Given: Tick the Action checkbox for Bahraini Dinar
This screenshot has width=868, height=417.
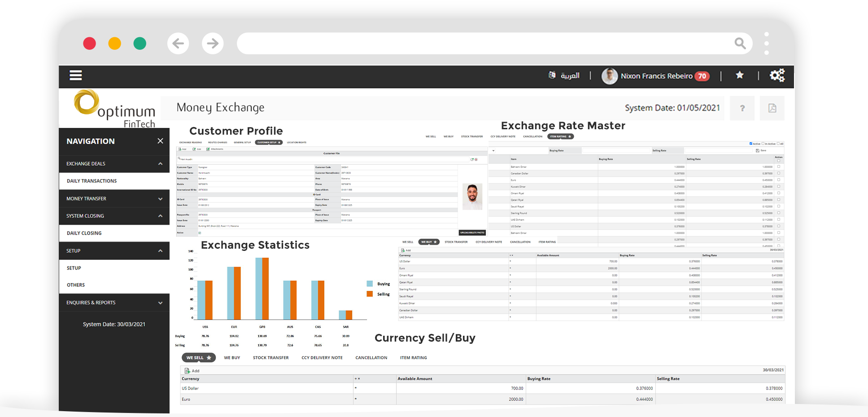Looking at the screenshot, I should pos(779,167).
